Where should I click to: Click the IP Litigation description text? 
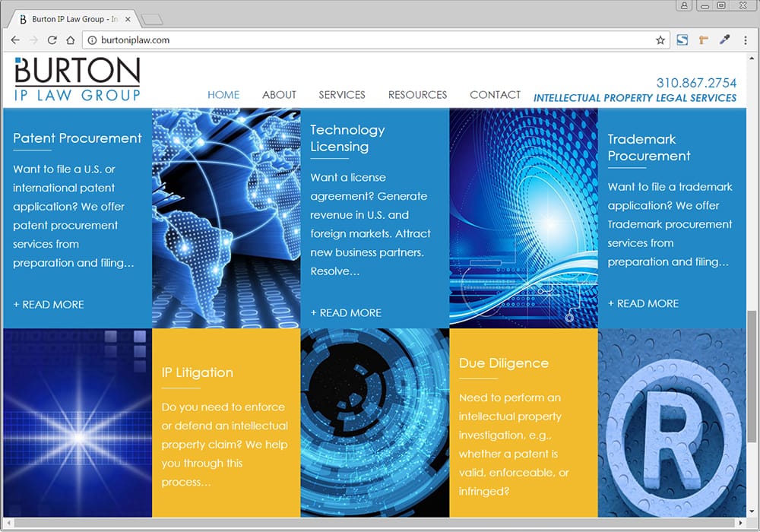[224, 445]
